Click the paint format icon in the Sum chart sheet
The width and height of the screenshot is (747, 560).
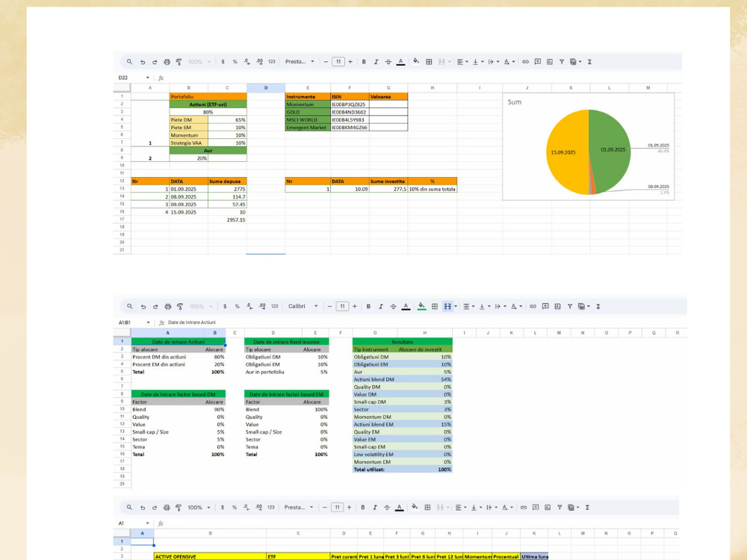179,62
